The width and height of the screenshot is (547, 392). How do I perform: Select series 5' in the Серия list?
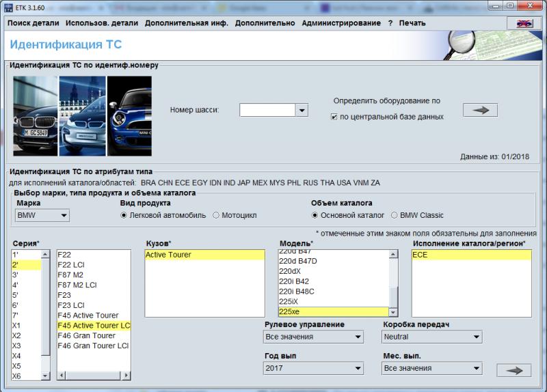[26, 295]
